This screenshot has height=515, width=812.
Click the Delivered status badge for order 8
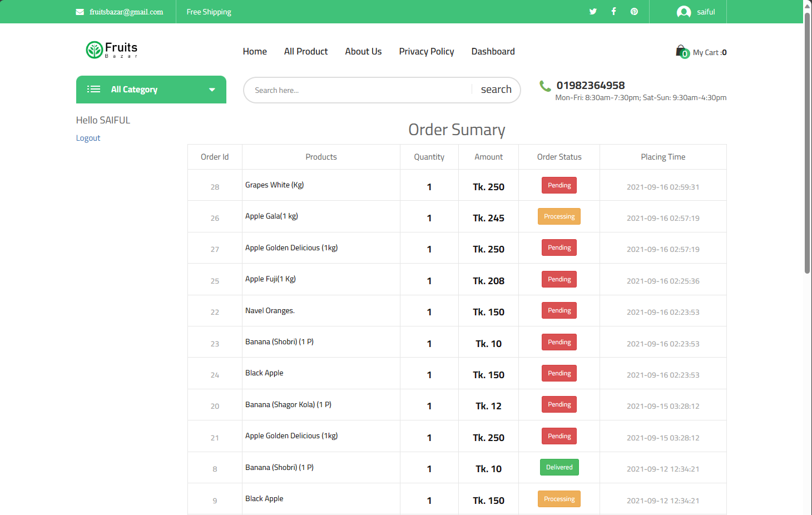tap(559, 467)
